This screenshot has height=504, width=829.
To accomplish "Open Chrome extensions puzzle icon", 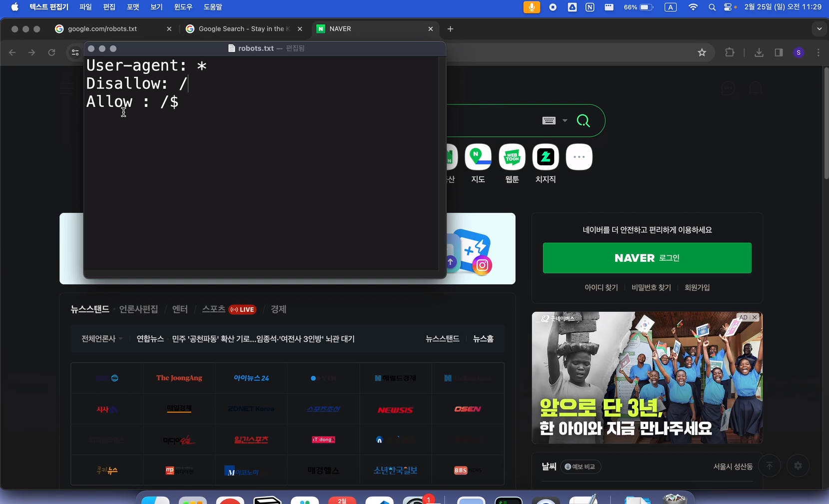I will [730, 52].
